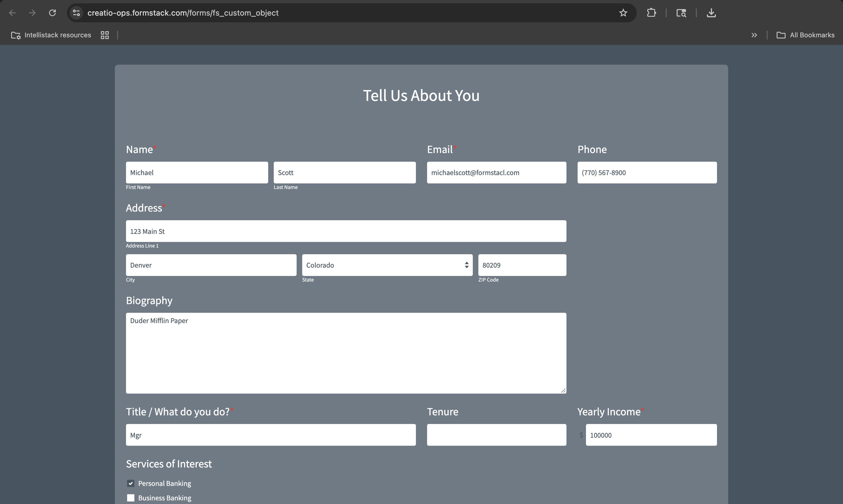Open the All Bookmarks folder

(x=805, y=35)
